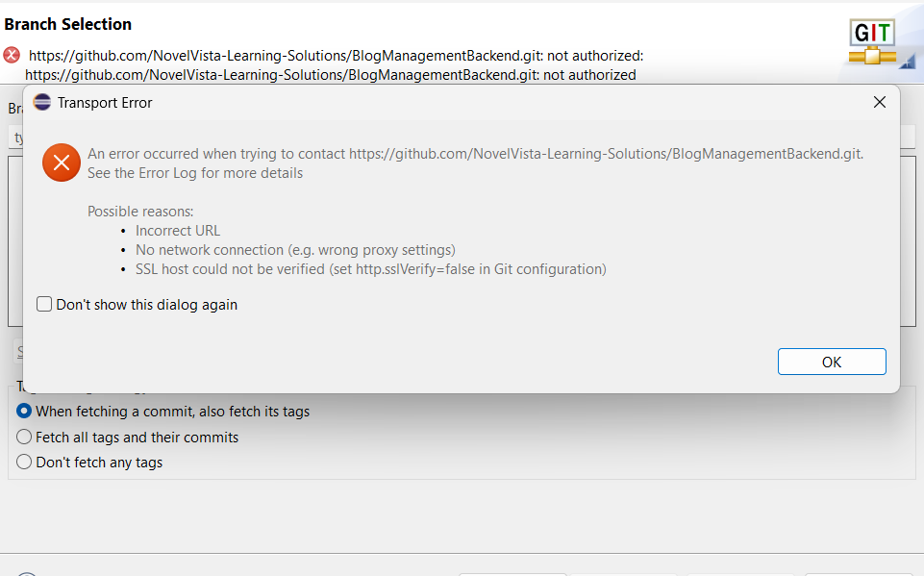Enable Don't show this dialog again

click(44, 304)
